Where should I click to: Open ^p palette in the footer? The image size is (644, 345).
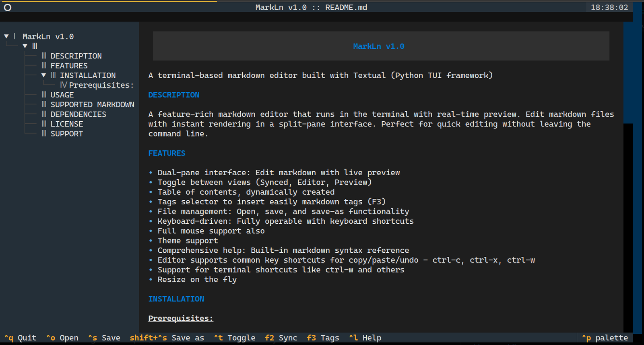point(605,338)
